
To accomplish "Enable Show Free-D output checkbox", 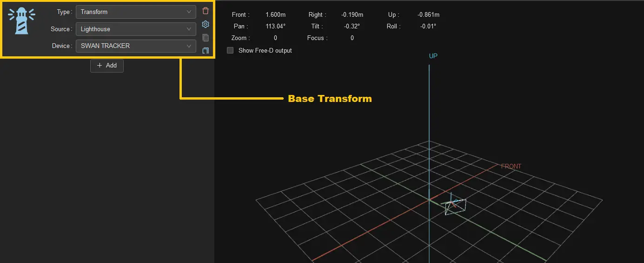I will [x=230, y=50].
